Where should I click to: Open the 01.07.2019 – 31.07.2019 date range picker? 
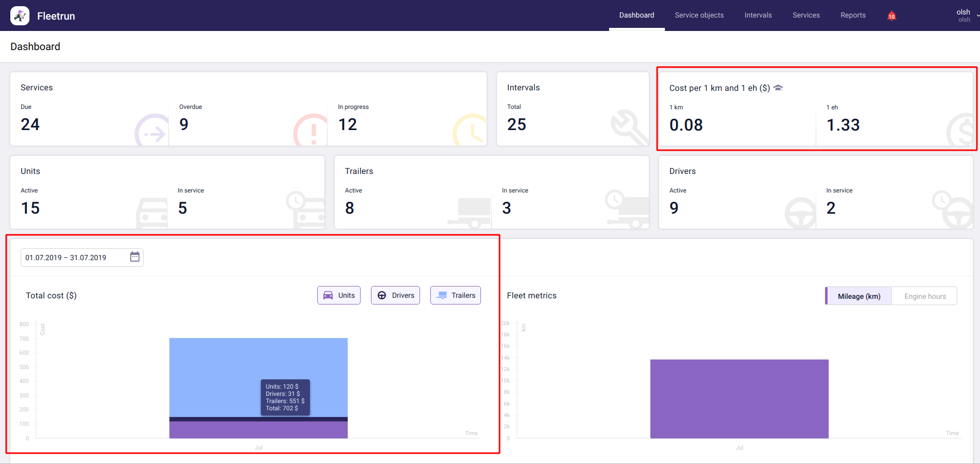(x=72, y=258)
